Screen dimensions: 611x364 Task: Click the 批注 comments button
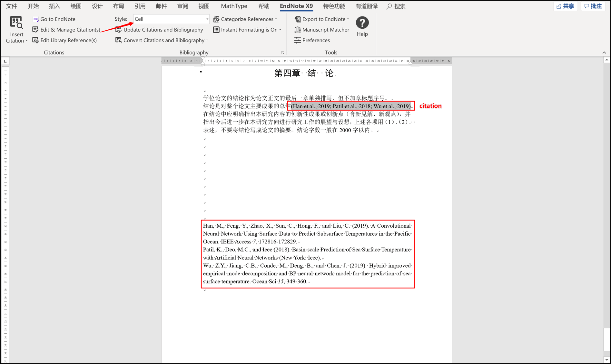pyautogui.click(x=593, y=6)
